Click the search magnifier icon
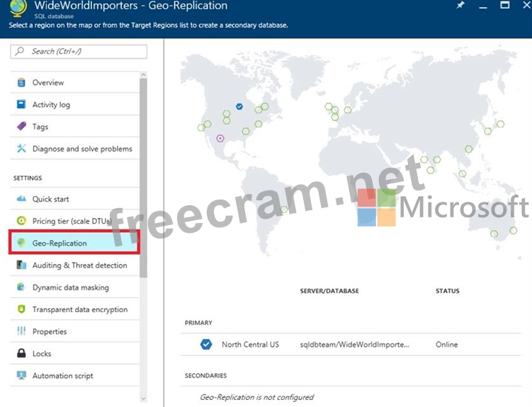The height and width of the screenshot is (407, 532). click(x=20, y=51)
